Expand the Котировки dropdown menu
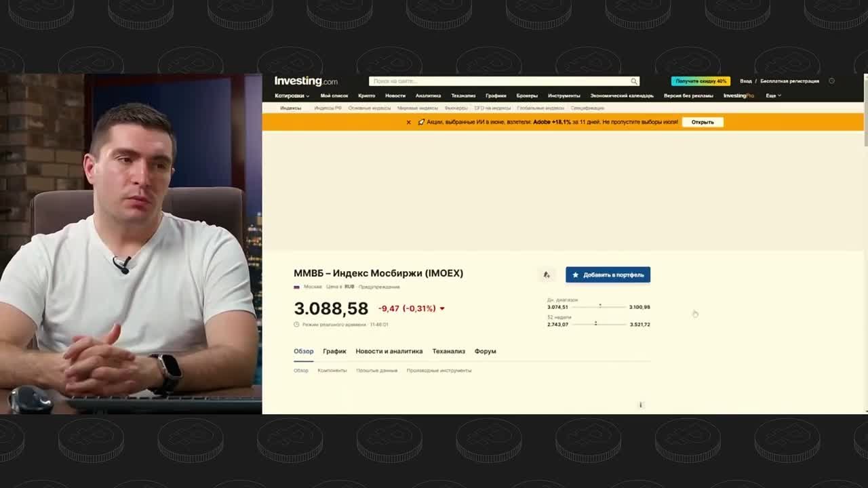Screen dimensions: 868x488 point(292,96)
